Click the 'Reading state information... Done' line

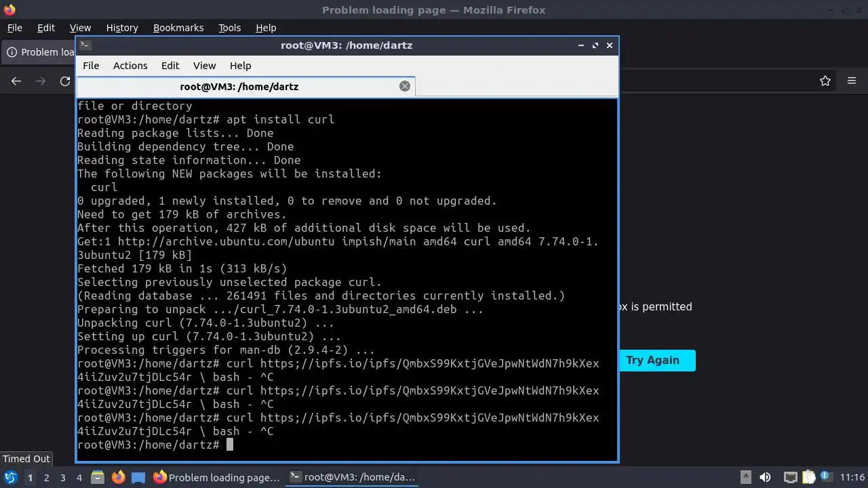(x=189, y=160)
